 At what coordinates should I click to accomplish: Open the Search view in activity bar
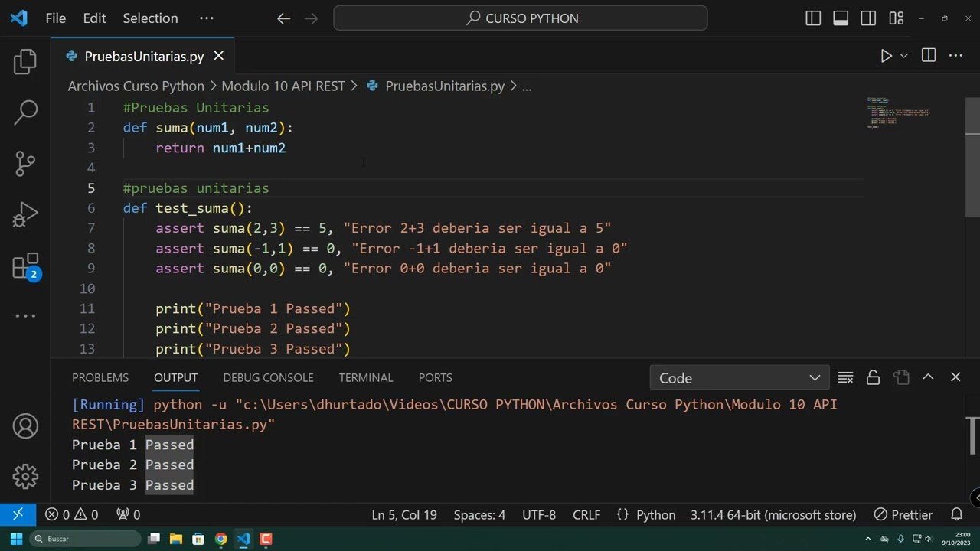25,112
